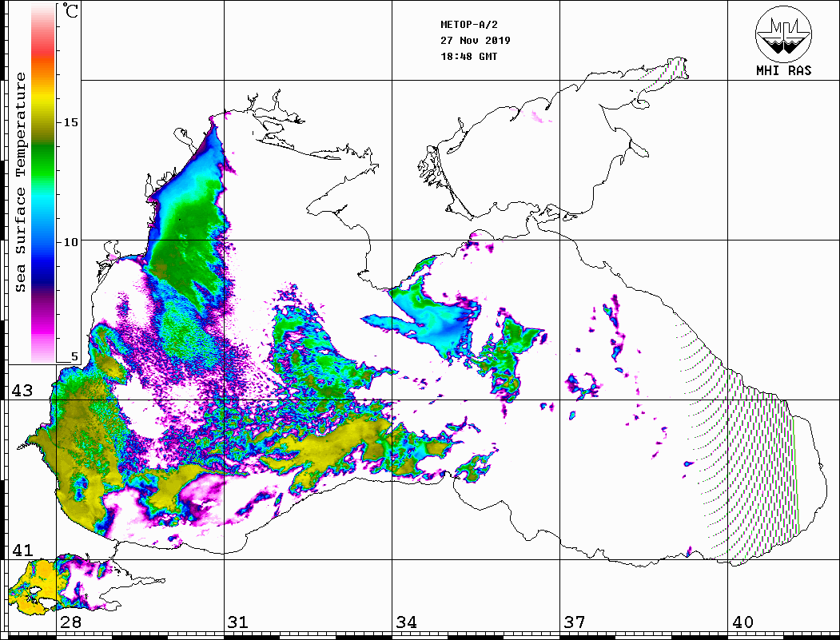Click the MHI RAS circular logo
Viewport: 840px width, 640px height.
pos(784,34)
